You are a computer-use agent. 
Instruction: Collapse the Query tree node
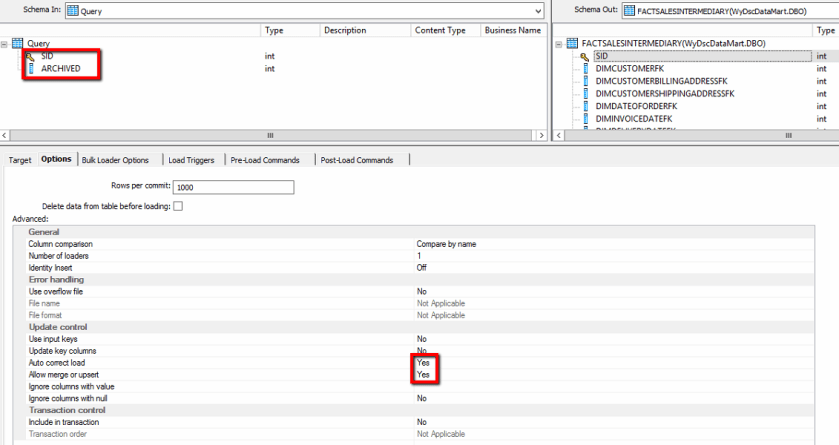(6, 44)
